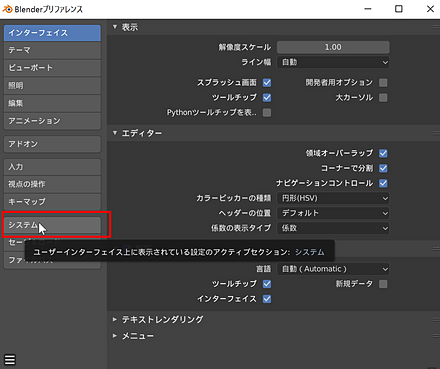Open the ライン幅 dropdown
440x369 pixels.
point(333,62)
